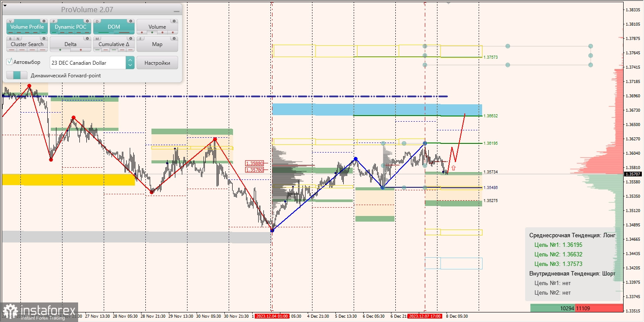The image size is (644, 322).
Task: Open Volume Profile gear settings
Action: (43, 21)
